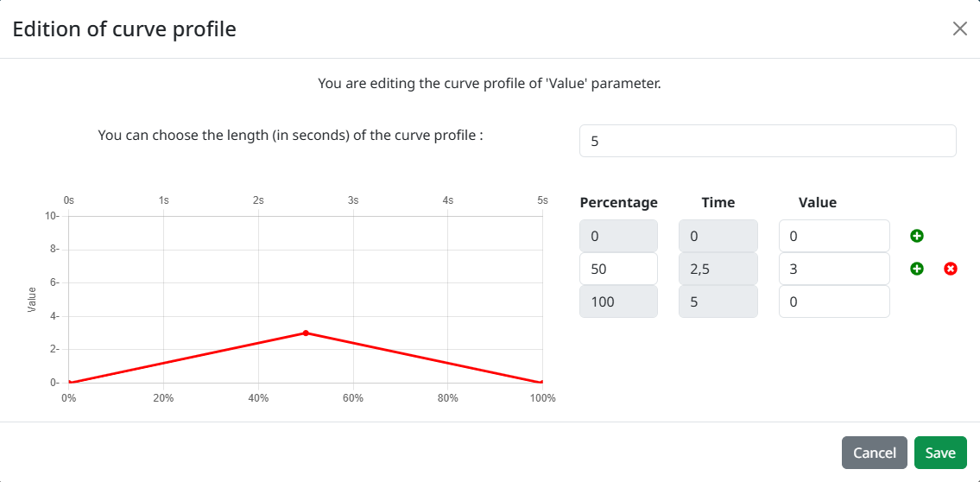
Task: Remove the 50% curve point row
Action: point(950,269)
